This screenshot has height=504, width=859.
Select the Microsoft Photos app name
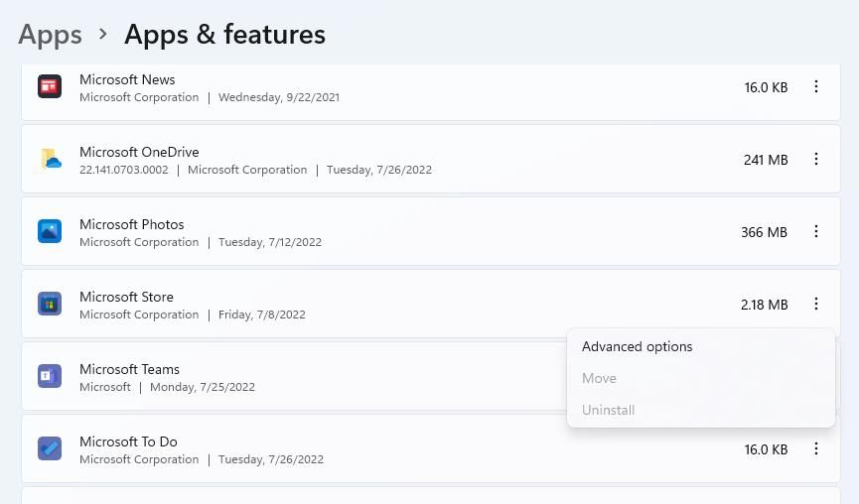[131, 224]
